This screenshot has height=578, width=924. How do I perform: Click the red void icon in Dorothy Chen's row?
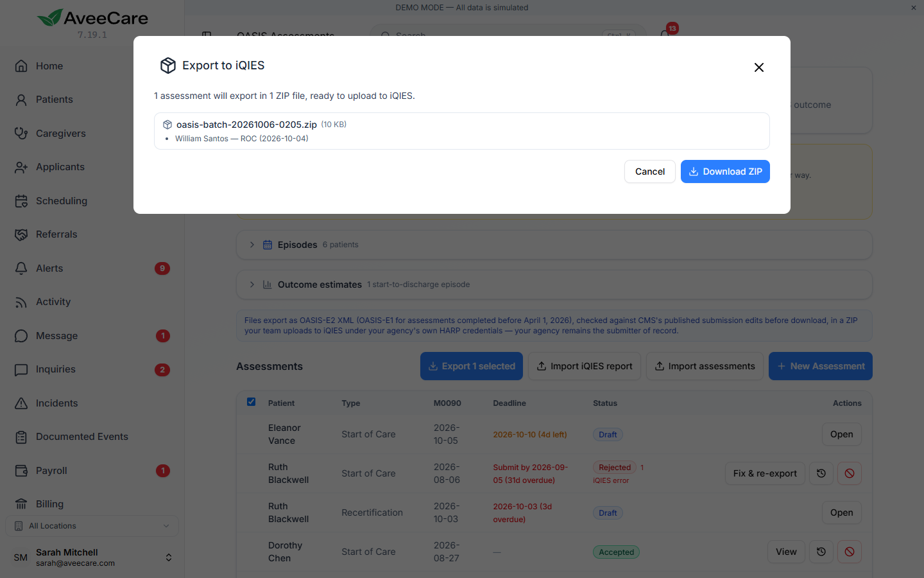pyautogui.click(x=850, y=552)
